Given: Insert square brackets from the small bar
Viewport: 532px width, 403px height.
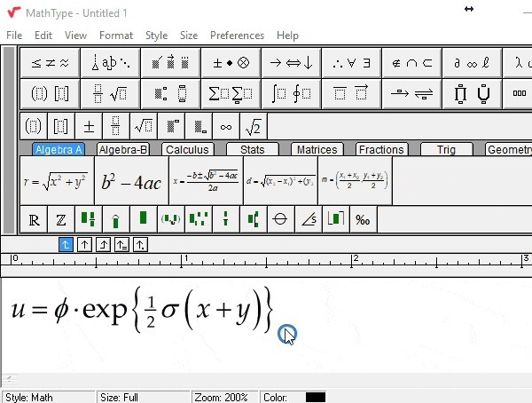Looking at the screenshot, I should coord(61,126).
